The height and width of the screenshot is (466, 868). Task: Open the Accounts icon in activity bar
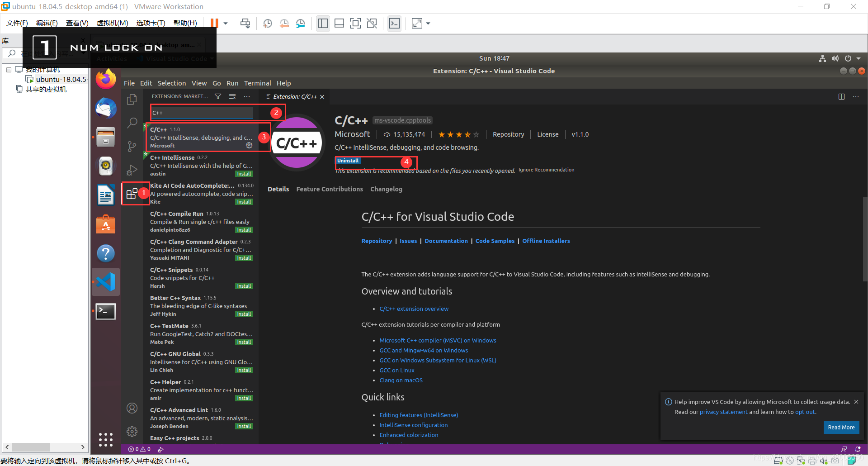[x=132, y=408]
